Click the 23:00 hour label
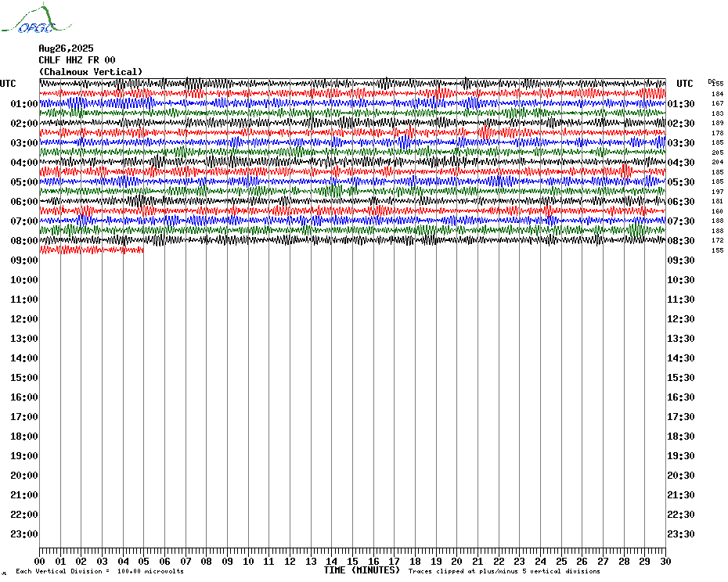The height and width of the screenshot is (582, 728). pos(24,533)
